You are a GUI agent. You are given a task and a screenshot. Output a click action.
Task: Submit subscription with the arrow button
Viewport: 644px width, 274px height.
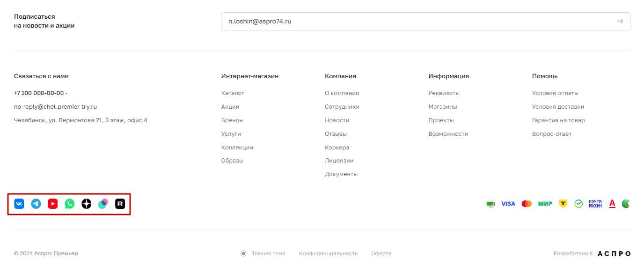[620, 21]
